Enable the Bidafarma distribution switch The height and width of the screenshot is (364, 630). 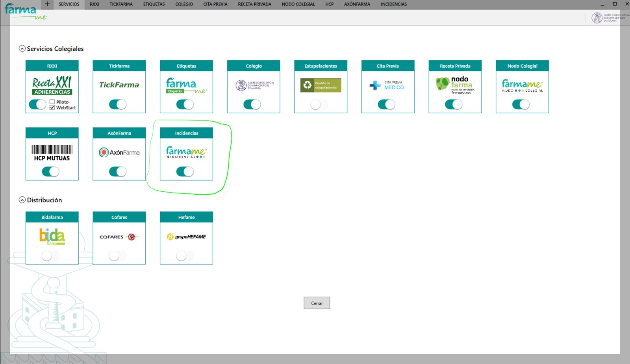coord(50,256)
